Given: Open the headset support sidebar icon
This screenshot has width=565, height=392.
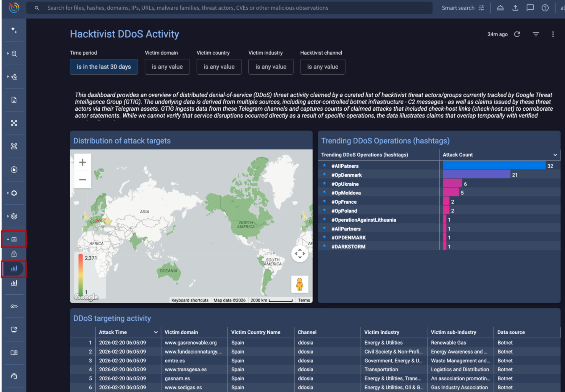Looking at the screenshot, I should [x=14, y=376].
